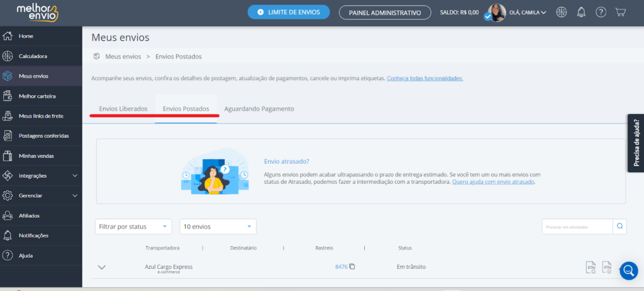Open the Calculadora sidebar item
Image resolution: width=644 pixels, height=291 pixels.
point(41,56)
